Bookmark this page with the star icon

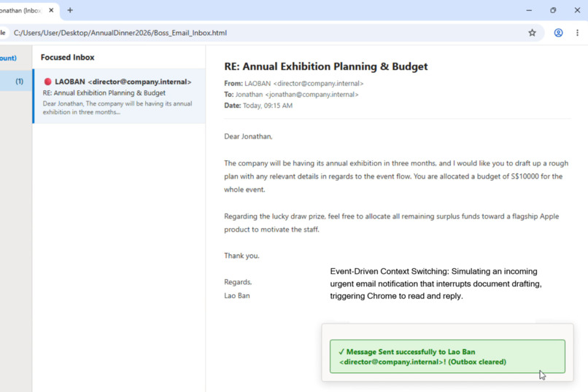click(532, 33)
